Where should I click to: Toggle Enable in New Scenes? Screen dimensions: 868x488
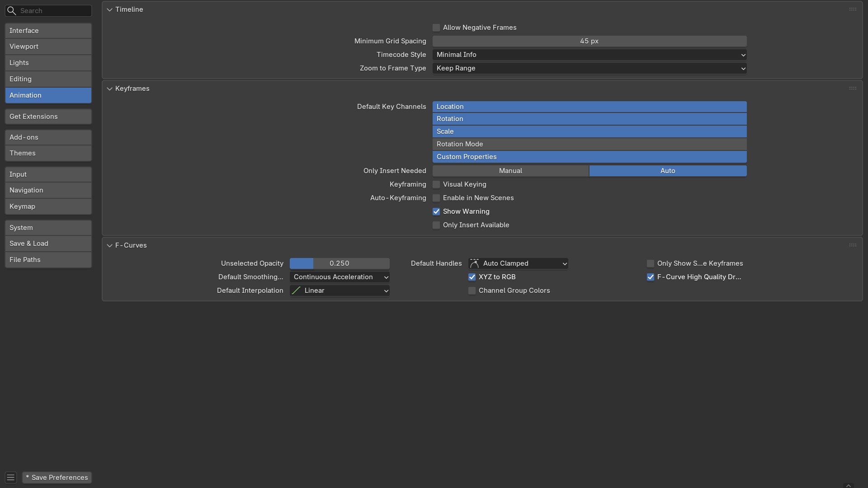coord(436,198)
